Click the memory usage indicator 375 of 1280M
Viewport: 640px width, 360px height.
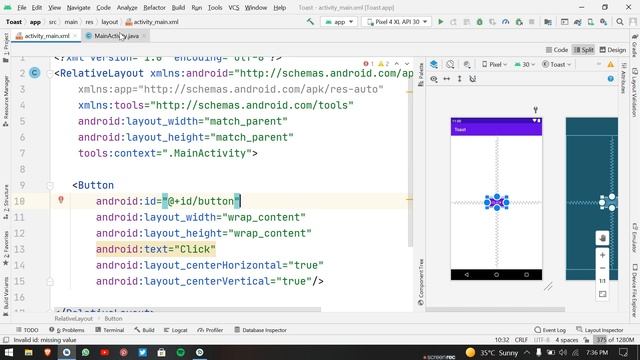pos(614,340)
